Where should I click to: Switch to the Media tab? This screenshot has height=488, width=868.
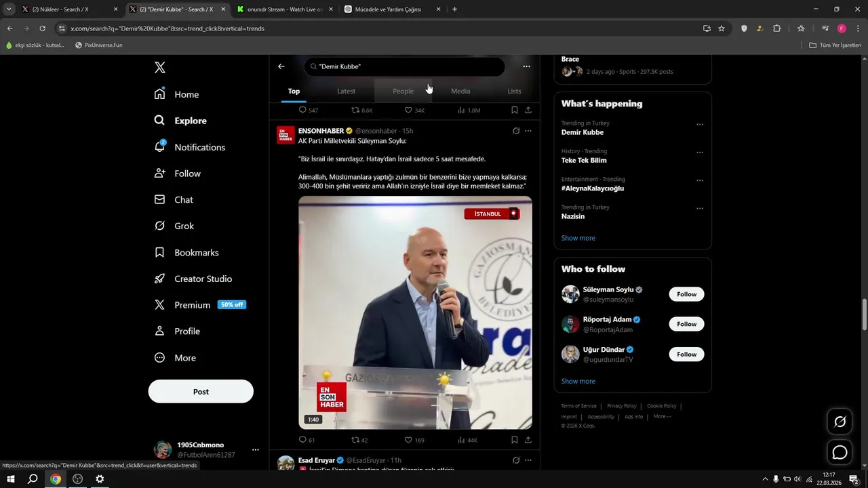click(x=460, y=91)
